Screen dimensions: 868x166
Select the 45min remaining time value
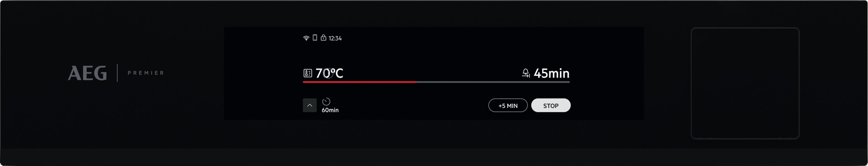pyautogui.click(x=551, y=73)
